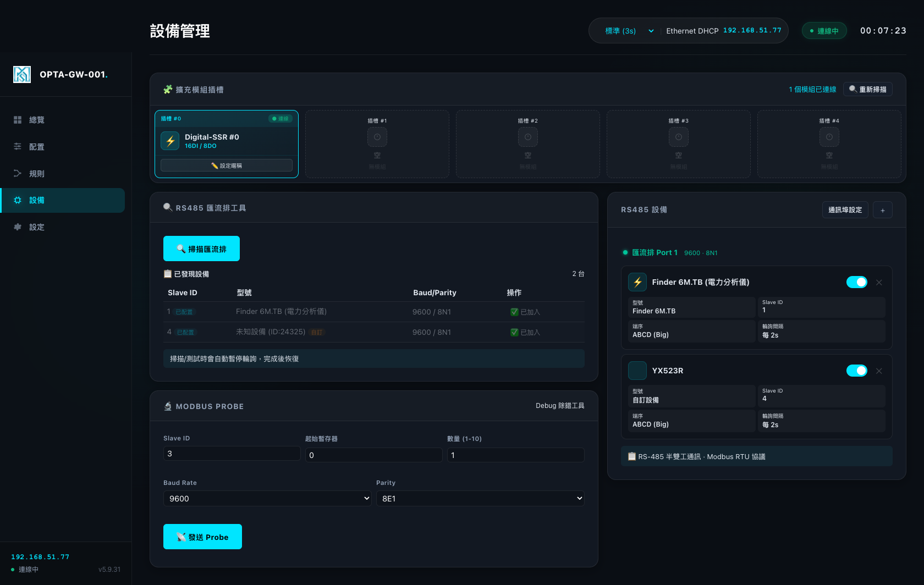Click the puzzle icon beside 擴充模組插槽
The image size is (924, 585).
coord(168,89)
